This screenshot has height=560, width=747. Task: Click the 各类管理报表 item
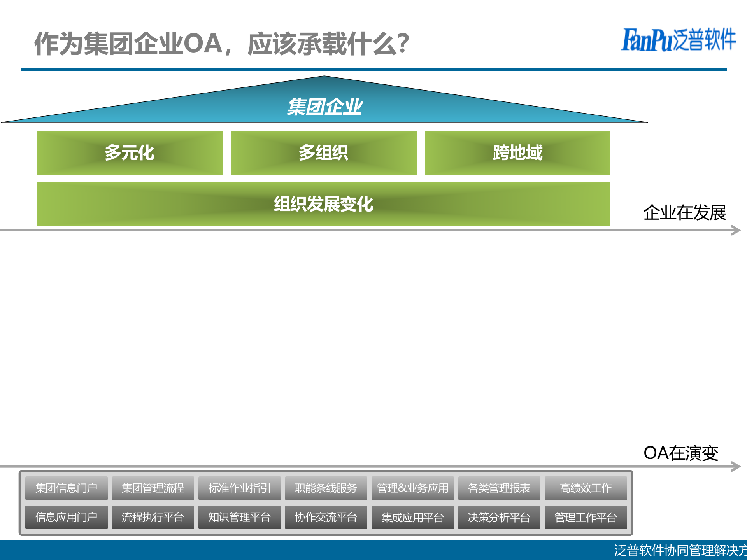pyautogui.click(x=500, y=488)
